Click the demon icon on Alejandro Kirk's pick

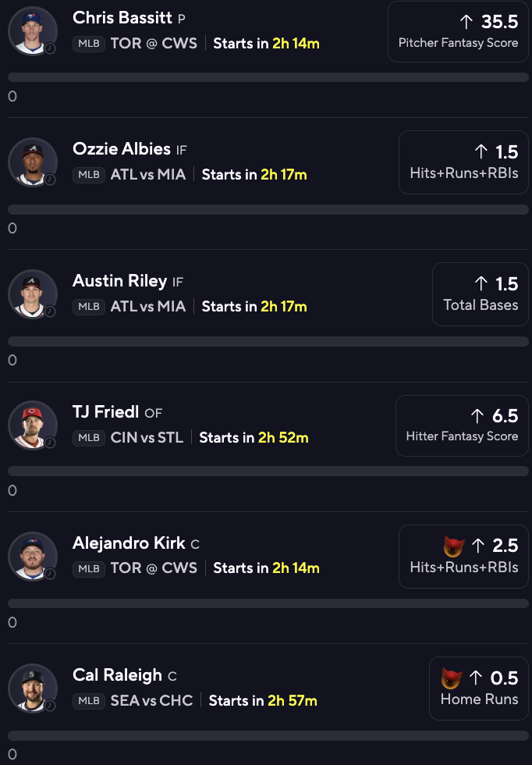click(x=453, y=546)
